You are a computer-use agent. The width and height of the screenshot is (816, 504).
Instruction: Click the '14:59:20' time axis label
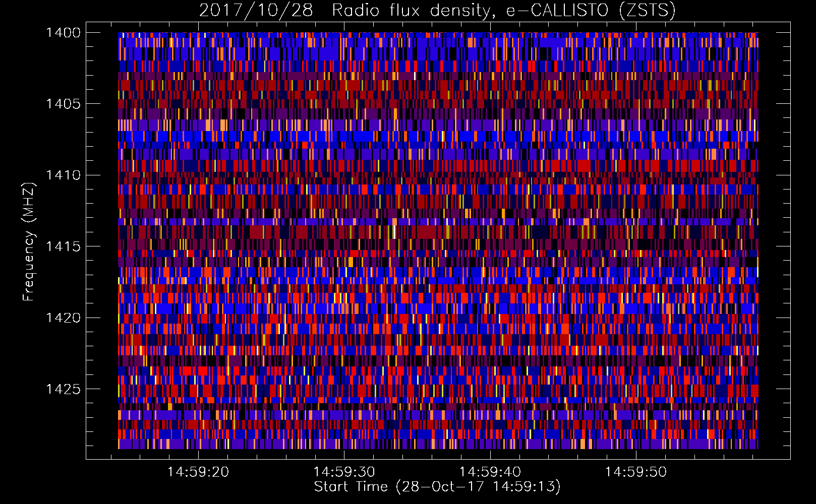pos(198,472)
